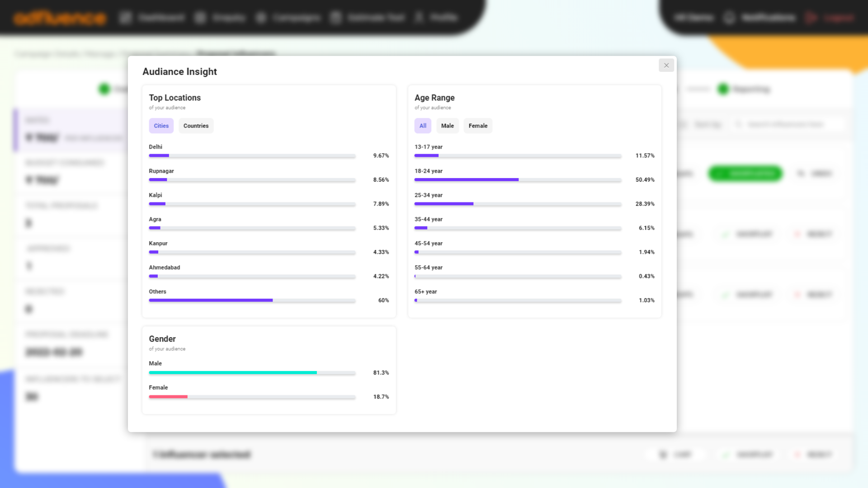Click the Dashboard icon in navbar
Viewport: 868px width, 488px height.
(125, 18)
